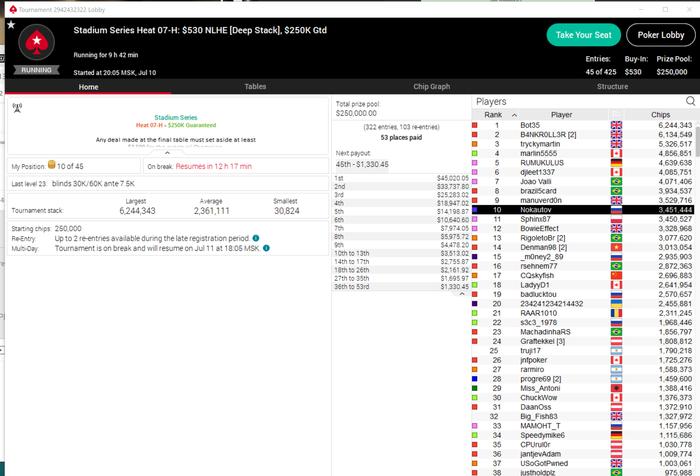Click blue color label beside progre69
Screen dimensions: 700x476
475,379
